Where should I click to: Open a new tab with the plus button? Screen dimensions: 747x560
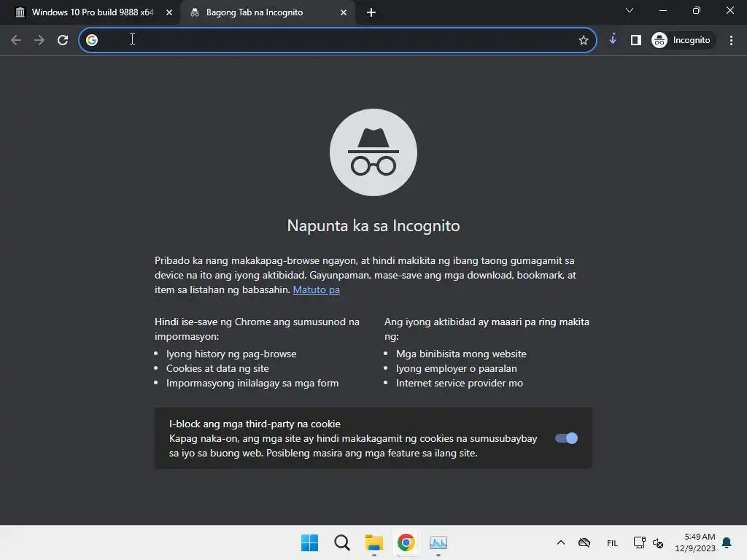click(x=371, y=12)
